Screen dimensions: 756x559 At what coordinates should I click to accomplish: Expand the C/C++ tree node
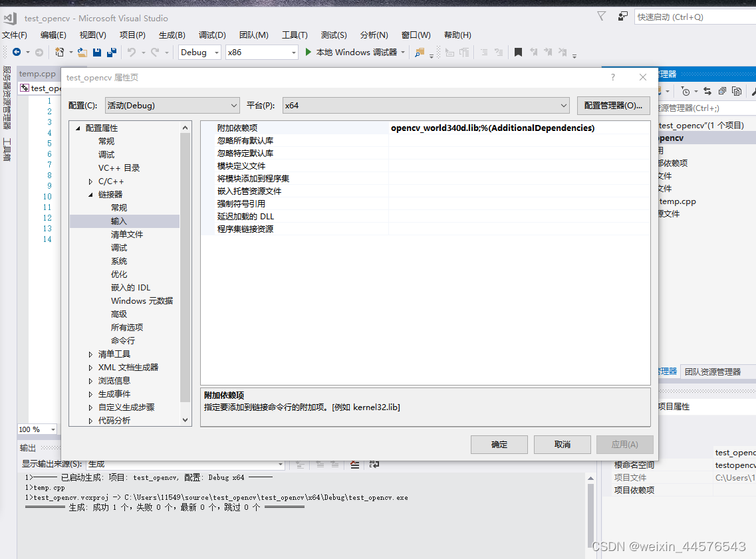pyautogui.click(x=90, y=181)
